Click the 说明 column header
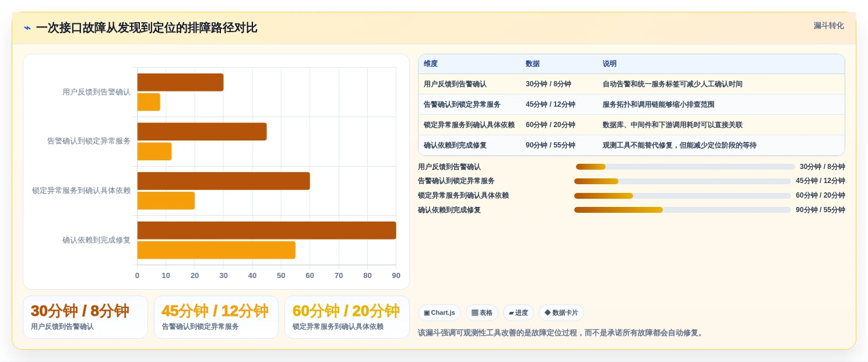The image size is (868, 362). click(x=610, y=64)
